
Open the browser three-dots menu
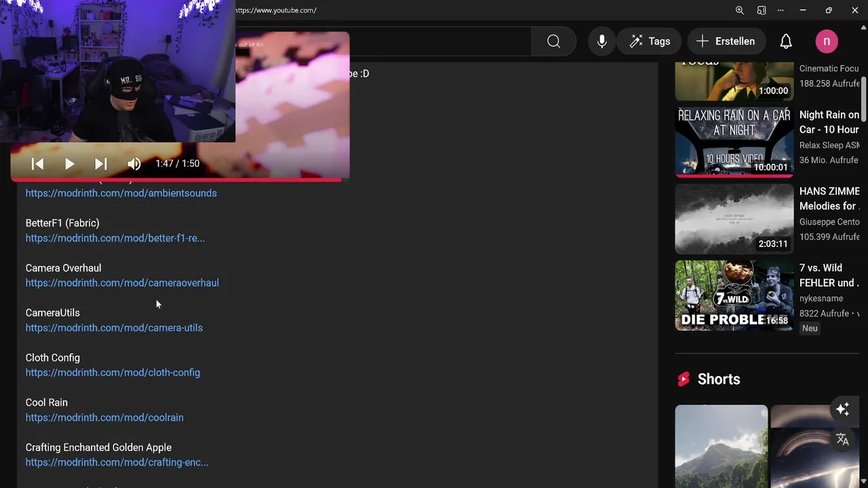pyautogui.click(x=781, y=10)
